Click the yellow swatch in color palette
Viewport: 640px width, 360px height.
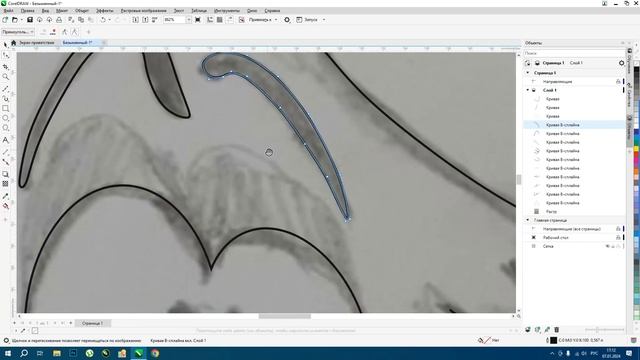point(636,149)
